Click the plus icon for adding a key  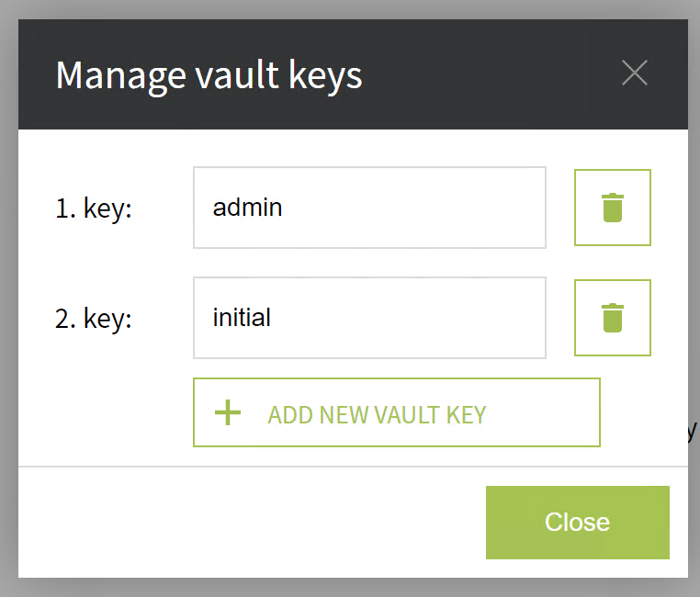[x=227, y=412]
